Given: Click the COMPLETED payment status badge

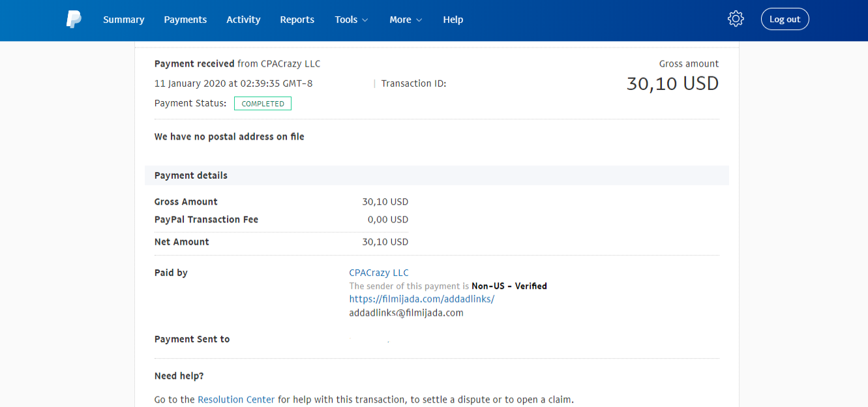Looking at the screenshot, I should pyautogui.click(x=263, y=103).
